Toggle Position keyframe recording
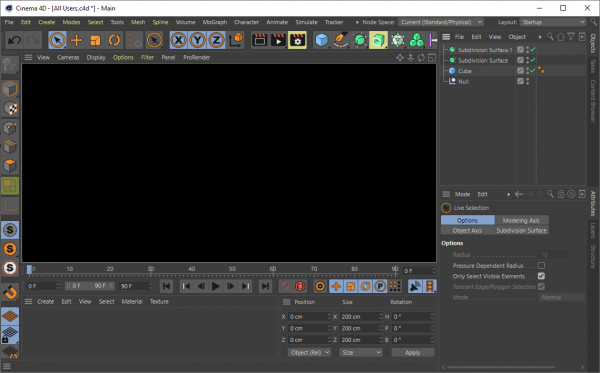The image size is (600, 373). coord(336,286)
